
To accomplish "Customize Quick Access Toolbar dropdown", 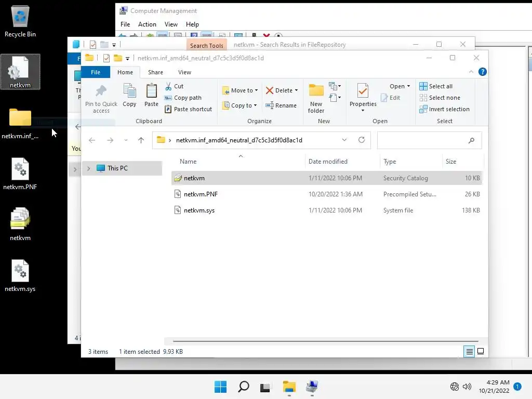I will click(x=127, y=58).
